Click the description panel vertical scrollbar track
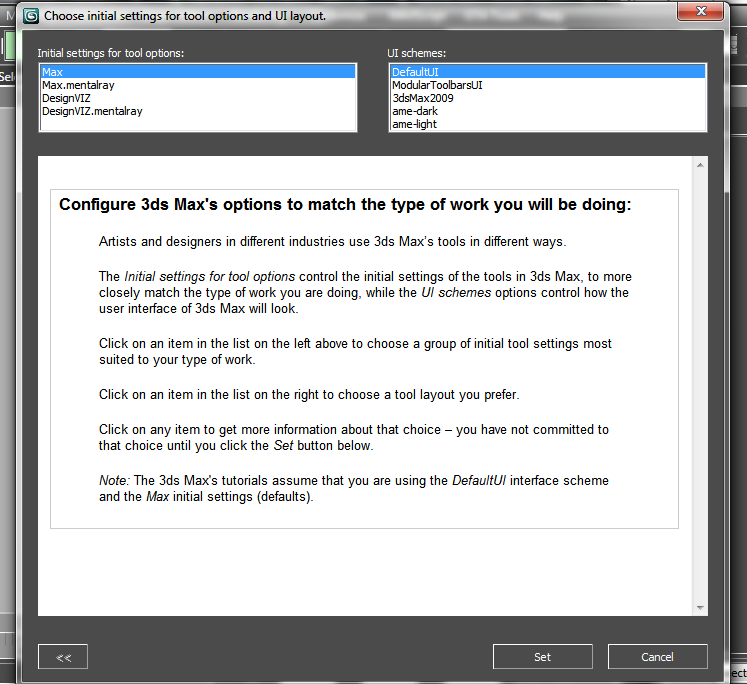 (700, 385)
